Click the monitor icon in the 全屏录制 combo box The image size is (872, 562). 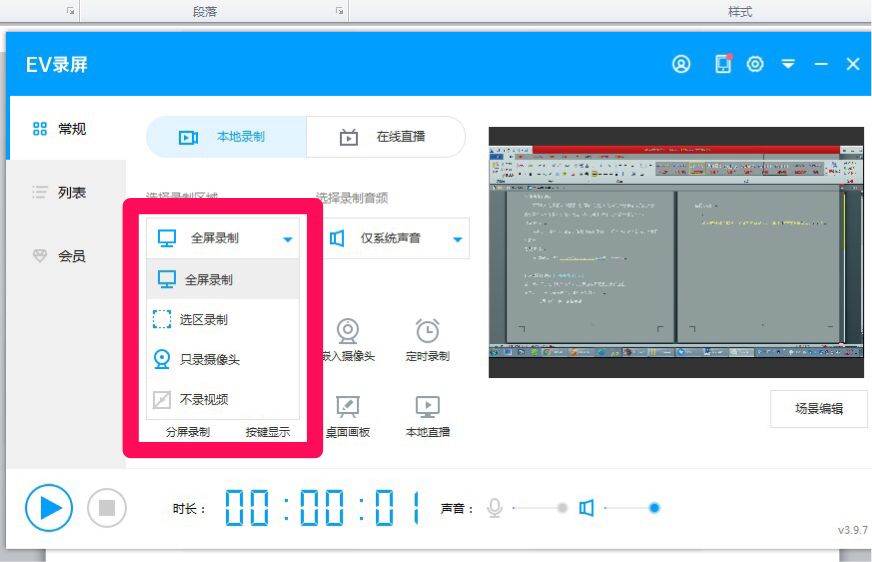[x=167, y=238]
